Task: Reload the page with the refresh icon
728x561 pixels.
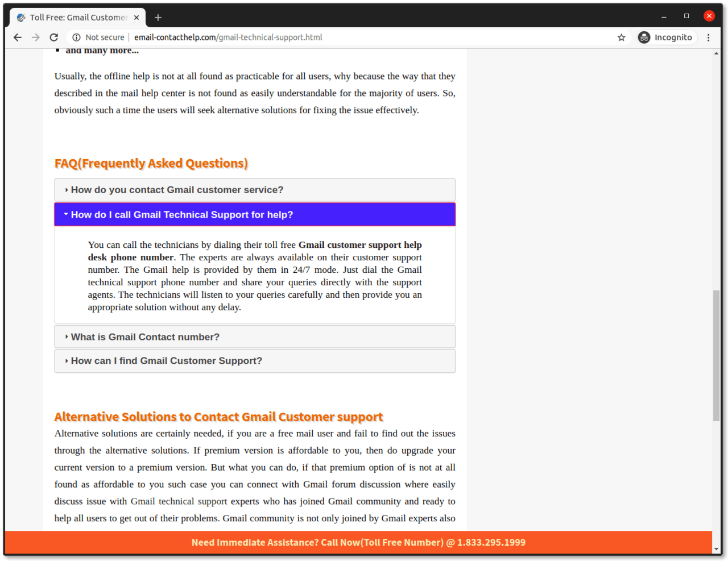Action: coord(54,38)
